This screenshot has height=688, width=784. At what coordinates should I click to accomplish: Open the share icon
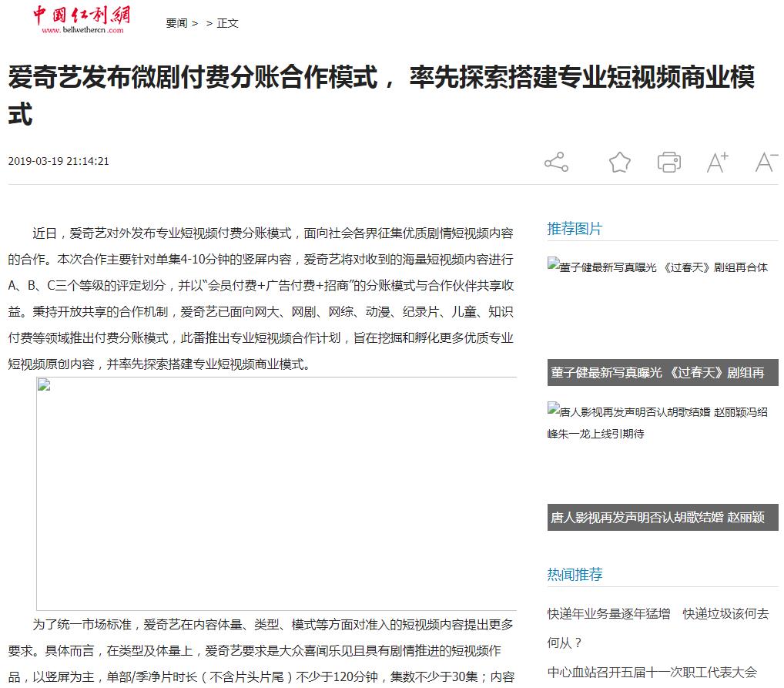coord(557,162)
